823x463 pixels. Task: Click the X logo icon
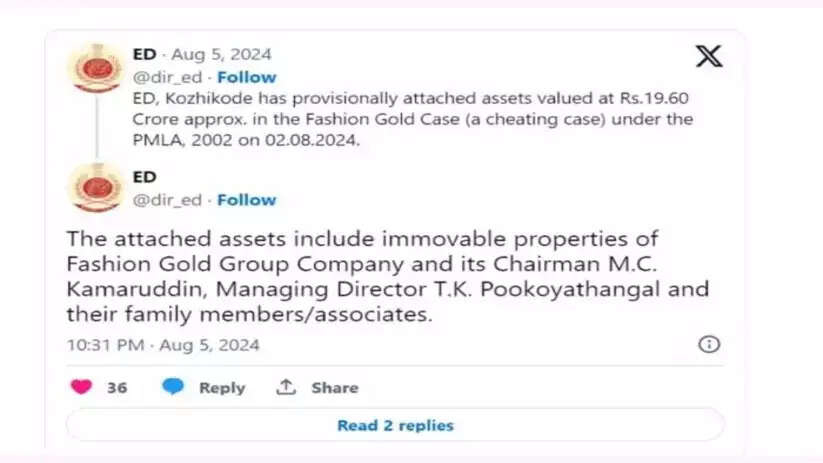(x=708, y=57)
